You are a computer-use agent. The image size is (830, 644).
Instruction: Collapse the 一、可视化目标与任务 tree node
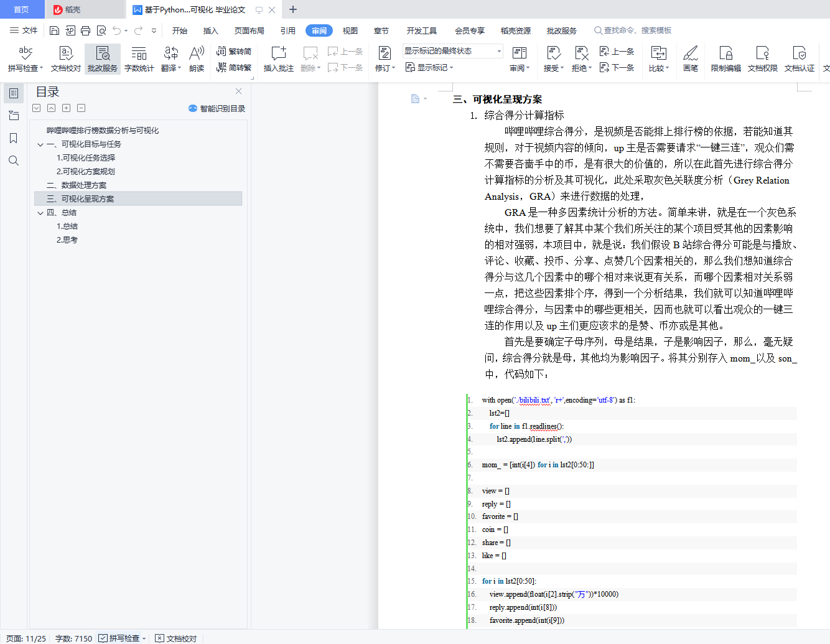[x=40, y=144]
